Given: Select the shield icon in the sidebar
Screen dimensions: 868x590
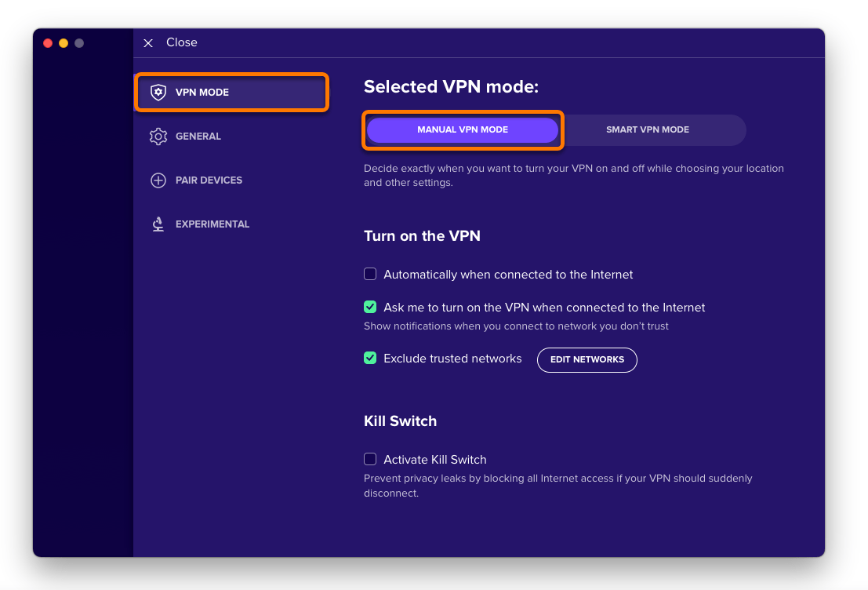Looking at the screenshot, I should click(x=158, y=91).
